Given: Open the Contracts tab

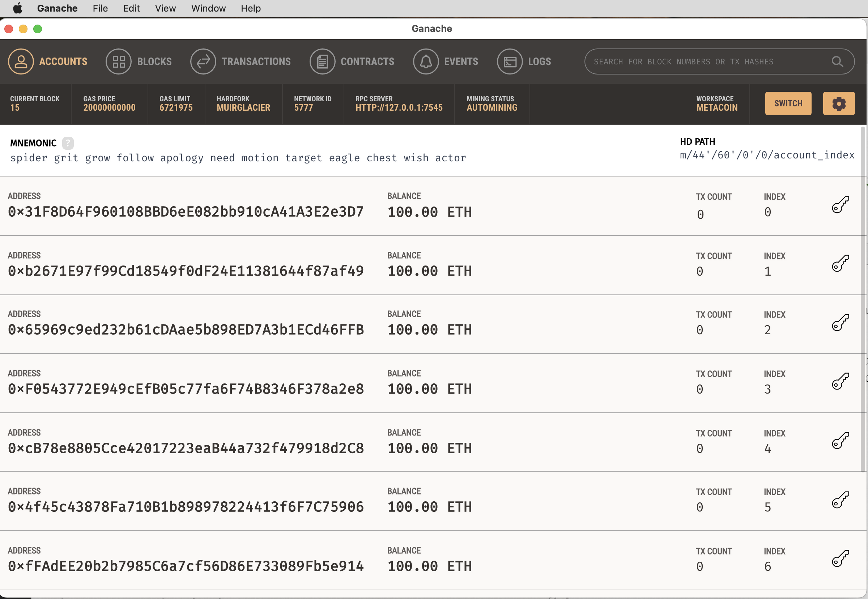Looking at the screenshot, I should pos(352,61).
